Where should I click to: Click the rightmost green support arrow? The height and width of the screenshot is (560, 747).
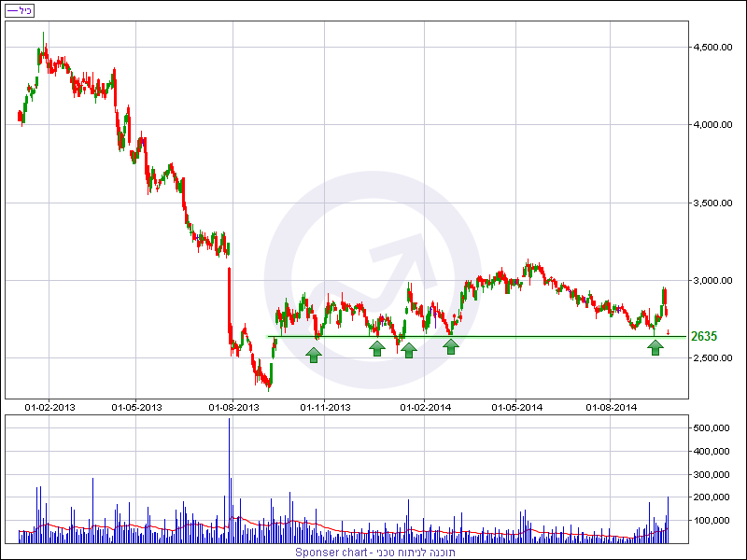[x=656, y=347]
